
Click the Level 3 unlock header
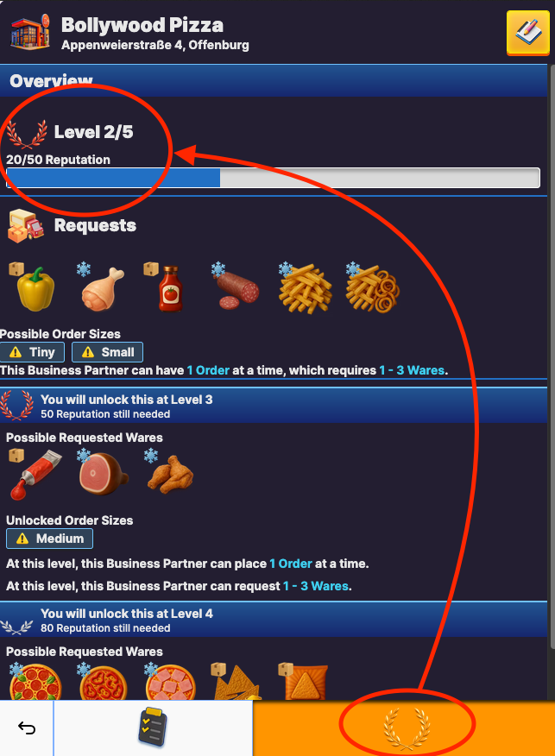click(274, 406)
